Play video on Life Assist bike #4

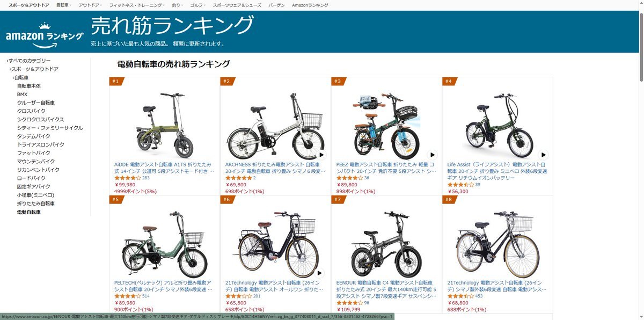pos(544,155)
